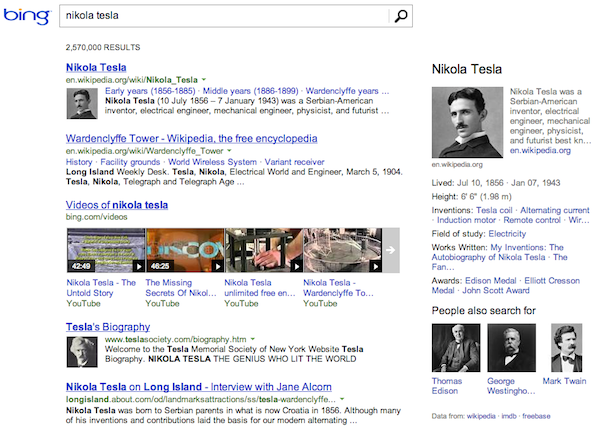This screenshot has height=429, width=600.
Task: Open Mark Twain name link
Action: point(564,381)
